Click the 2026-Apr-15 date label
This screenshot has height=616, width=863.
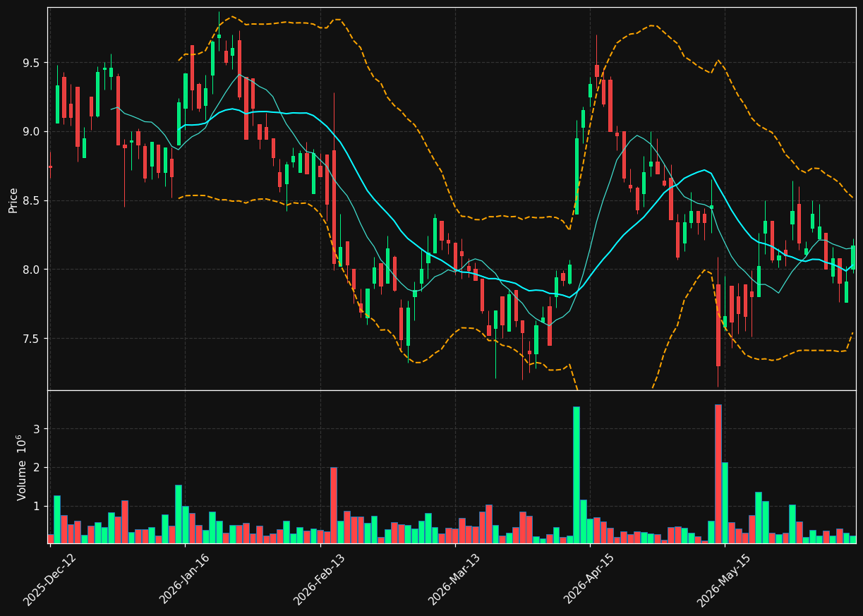click(590, 579)
